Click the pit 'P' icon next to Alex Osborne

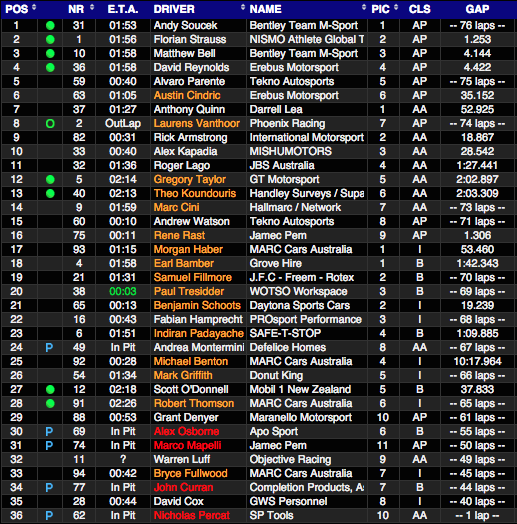[x=49, y=432]
